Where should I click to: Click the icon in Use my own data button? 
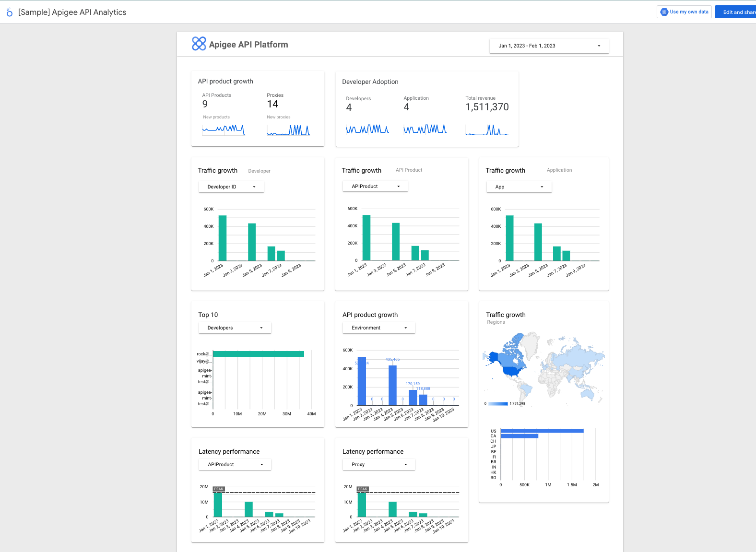(x=664, y=12)
